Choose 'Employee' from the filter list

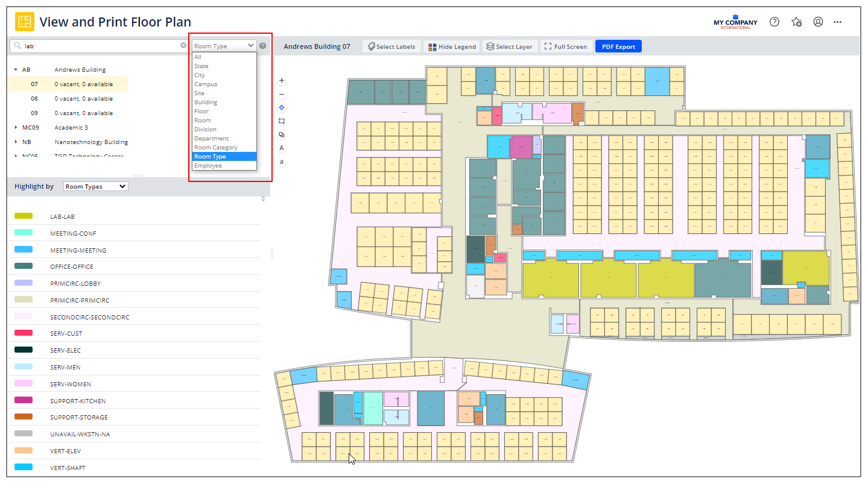tap(208, 166)
